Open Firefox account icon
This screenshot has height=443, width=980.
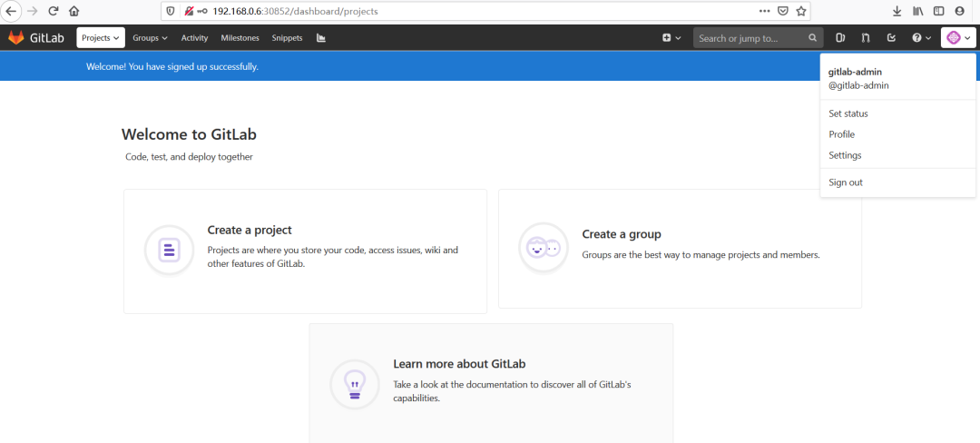click(x=959, y=11)
